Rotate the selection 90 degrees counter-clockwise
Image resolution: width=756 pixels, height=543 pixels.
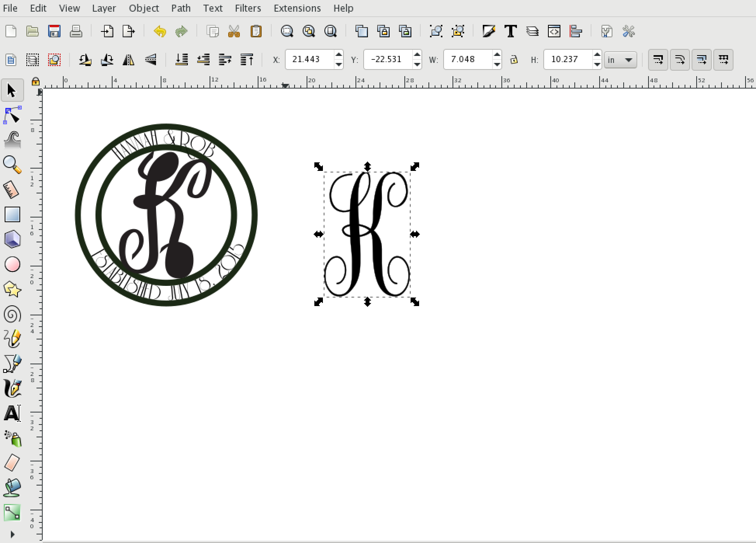(85, 59)
